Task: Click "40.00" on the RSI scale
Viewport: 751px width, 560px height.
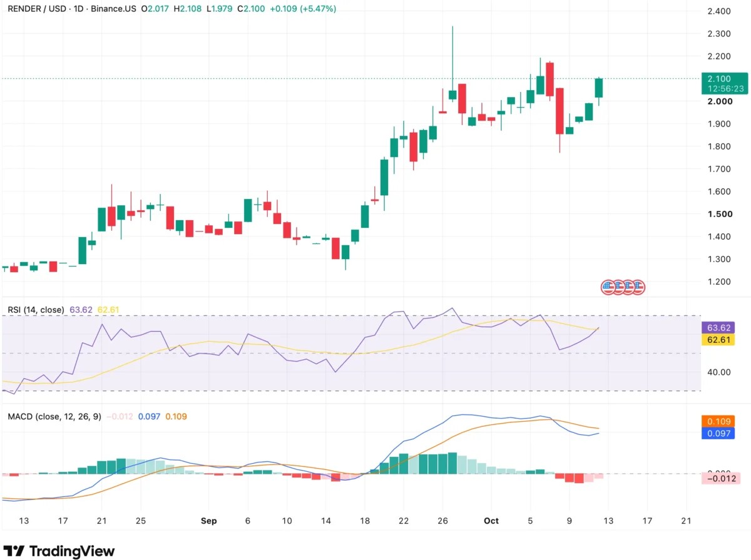Action: point(718,372)
